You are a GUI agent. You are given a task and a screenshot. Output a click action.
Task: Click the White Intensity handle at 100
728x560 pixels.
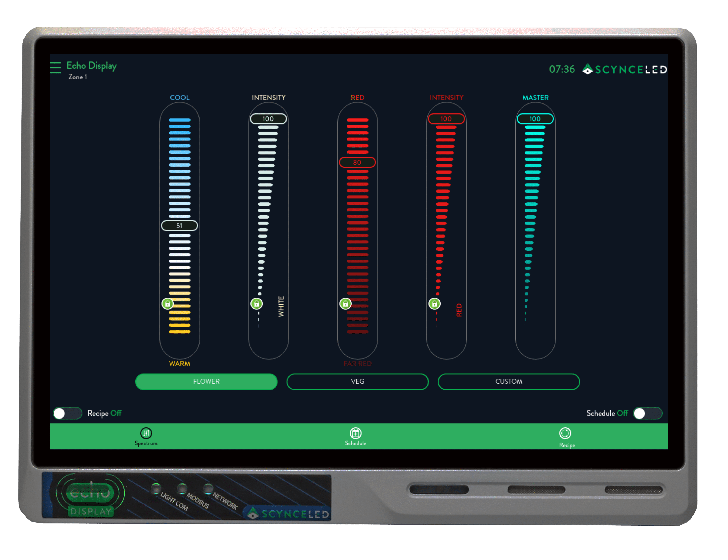pos(268,119)
